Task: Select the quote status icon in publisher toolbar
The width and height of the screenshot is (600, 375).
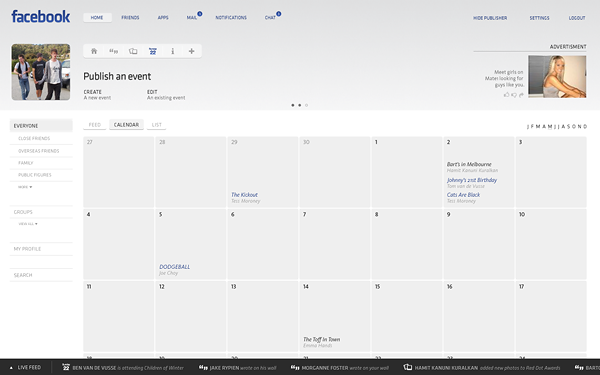Action: click(114, 51)
